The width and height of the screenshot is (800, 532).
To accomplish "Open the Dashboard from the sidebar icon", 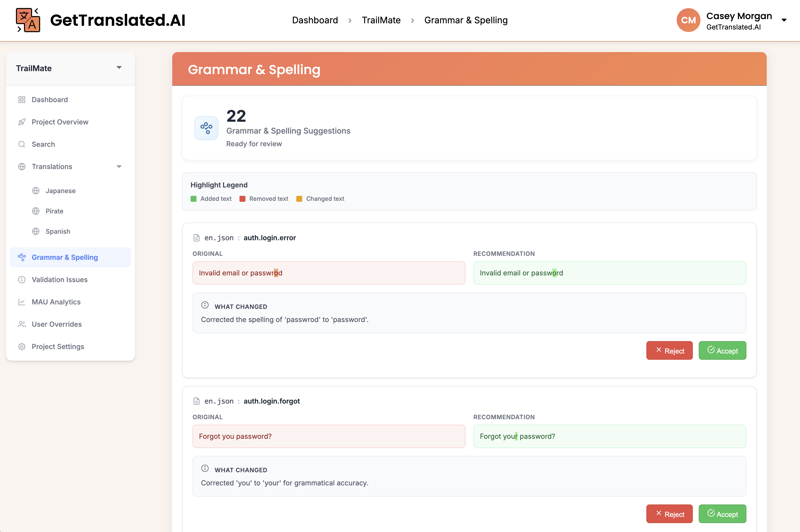I will [x=22, y=99].
